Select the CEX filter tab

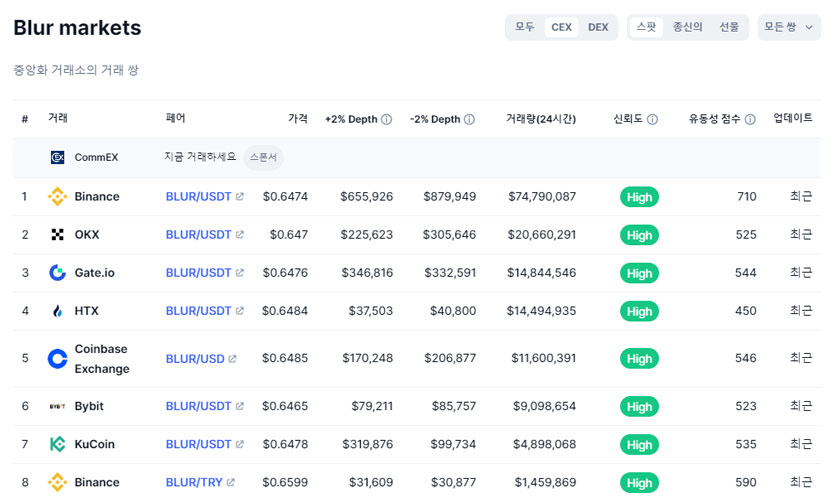pos(561,27)
